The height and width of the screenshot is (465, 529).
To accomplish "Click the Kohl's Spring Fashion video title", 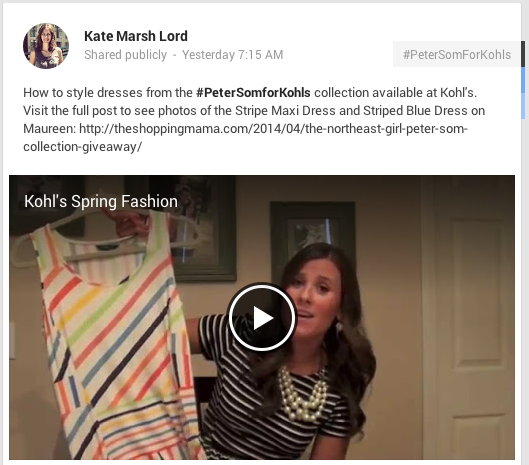I will tap(101, 201).
